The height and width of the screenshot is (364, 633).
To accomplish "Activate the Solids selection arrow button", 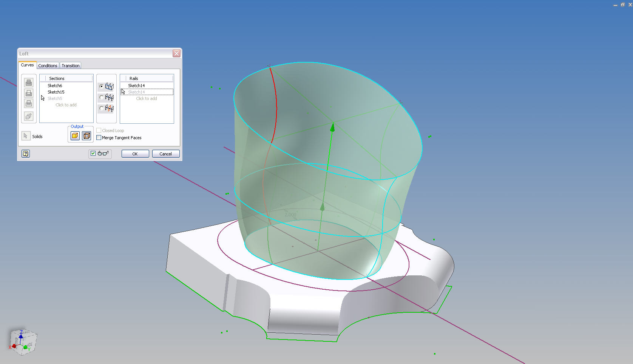I will [26, 136].
